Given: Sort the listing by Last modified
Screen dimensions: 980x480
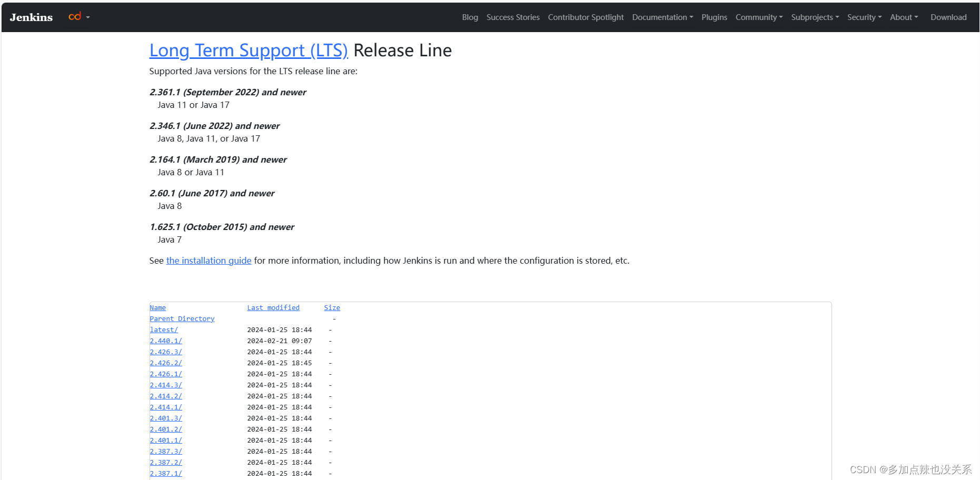Looking at the screenshot, I should [273, 308].
